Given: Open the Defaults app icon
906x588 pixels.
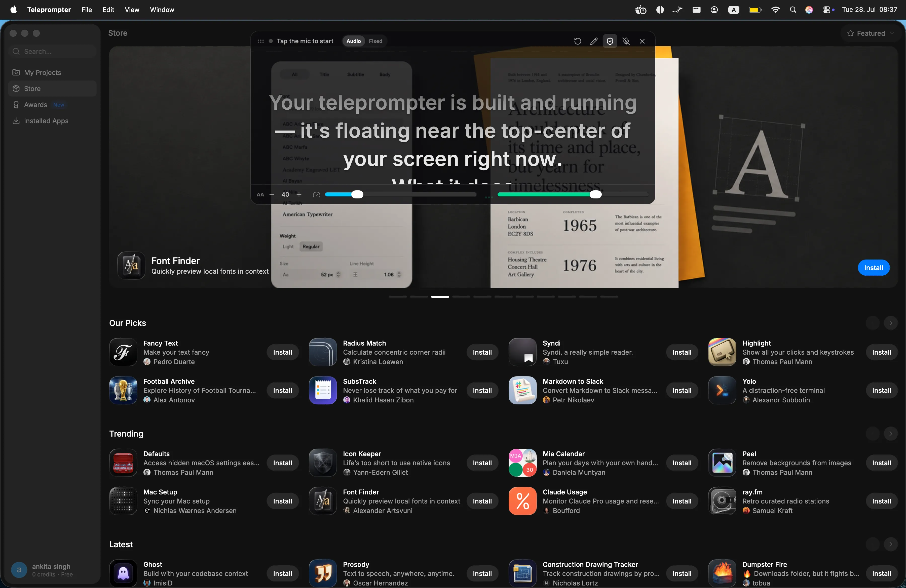Looking at the screenshot, I should pos(123,463).
